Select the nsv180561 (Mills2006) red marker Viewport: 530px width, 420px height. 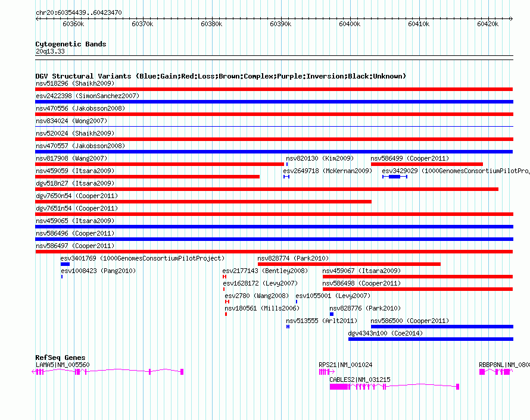point(226,314)
